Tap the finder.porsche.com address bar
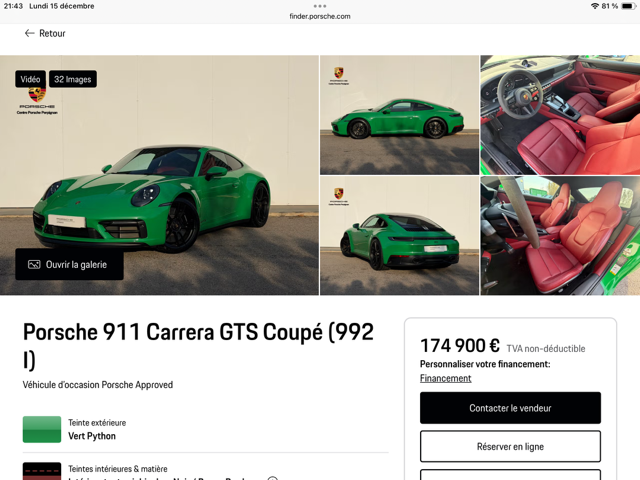This screenshot has height=480, width=640. click(x=320, y=16)
